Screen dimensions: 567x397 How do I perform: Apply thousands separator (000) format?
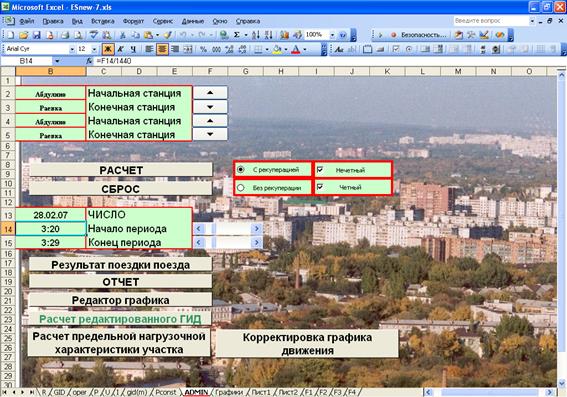(216, 49)
